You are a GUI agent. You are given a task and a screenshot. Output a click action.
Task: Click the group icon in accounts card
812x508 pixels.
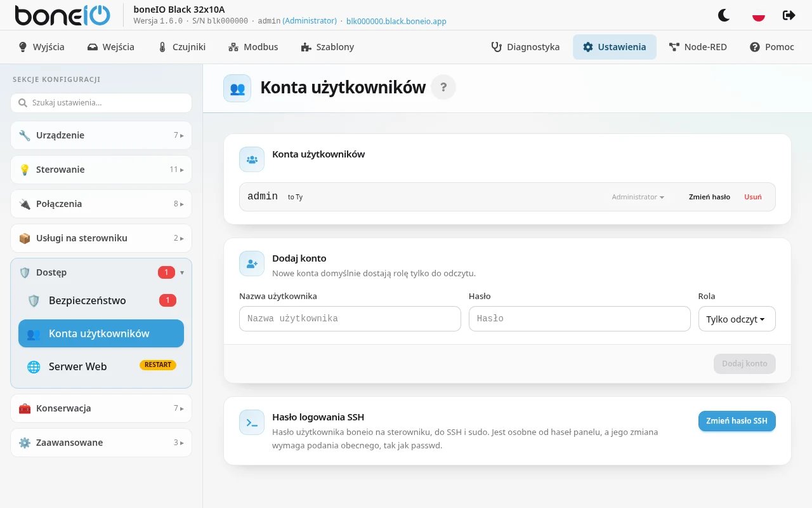pyautogui.click(x=252, y=159)
